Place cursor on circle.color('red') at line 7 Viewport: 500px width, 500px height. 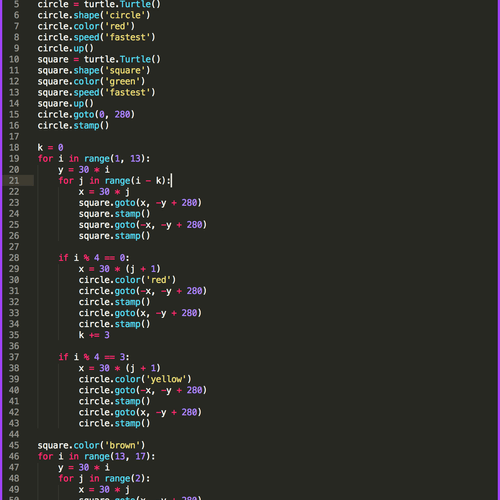coord(86,26)
